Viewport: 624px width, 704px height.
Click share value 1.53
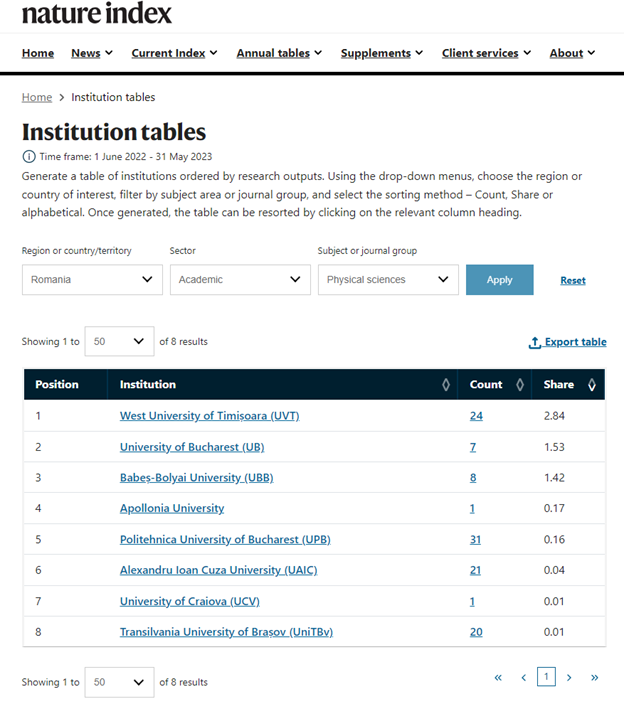pyautogui.click(x=554, y=447)
